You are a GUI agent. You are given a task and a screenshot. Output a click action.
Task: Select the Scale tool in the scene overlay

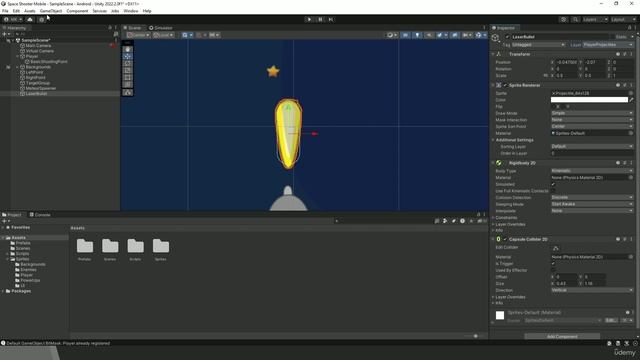point(128,70)
